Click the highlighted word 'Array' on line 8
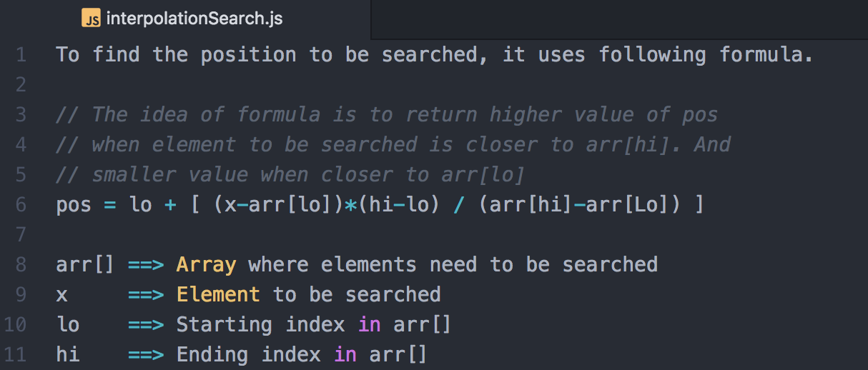The image size is (868, 370). coord(206,265)
